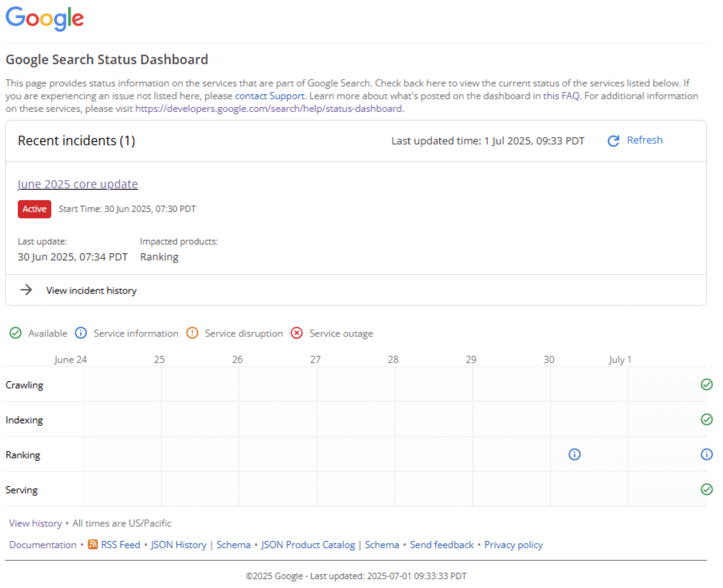Open View incident history
The width and height of the screenshot is (723, 588).
click(x=91, y=290)
